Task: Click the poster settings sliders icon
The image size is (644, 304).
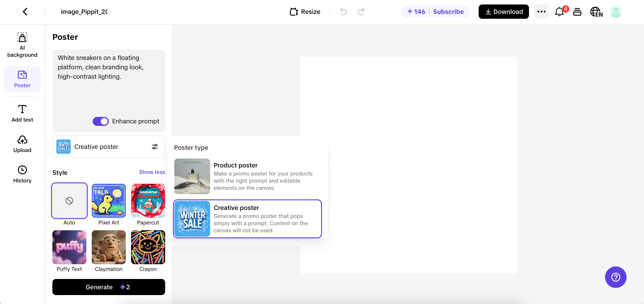Action: [155, 147]
